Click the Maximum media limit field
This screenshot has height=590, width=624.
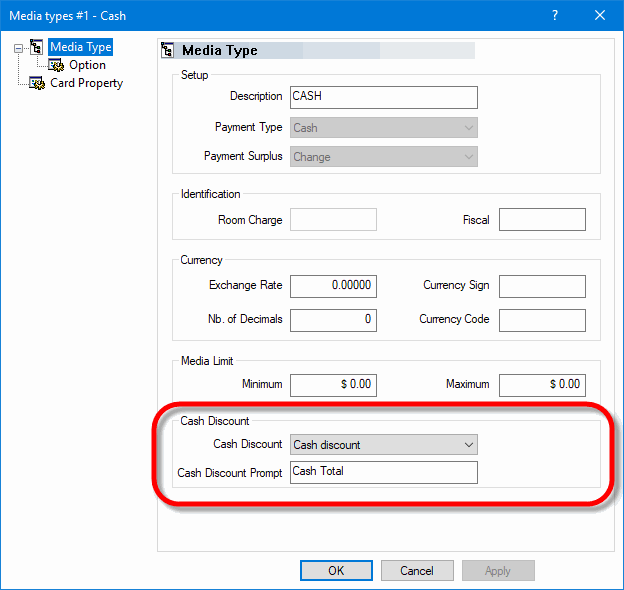tap(541, 384)
